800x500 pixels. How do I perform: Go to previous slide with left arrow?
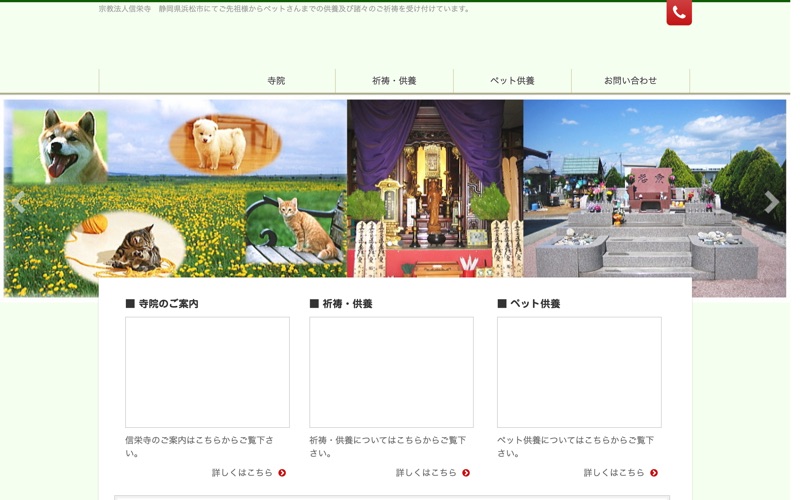click(x=18, y=202)
